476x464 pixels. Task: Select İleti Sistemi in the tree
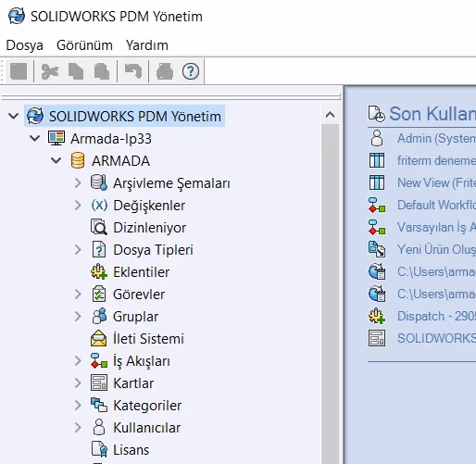coord(148,338)
